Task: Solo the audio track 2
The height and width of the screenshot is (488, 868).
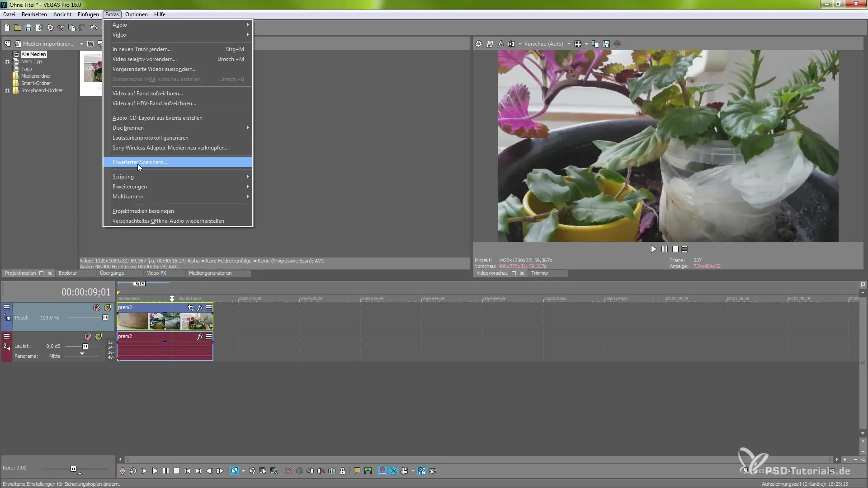Action: point(99,337)
